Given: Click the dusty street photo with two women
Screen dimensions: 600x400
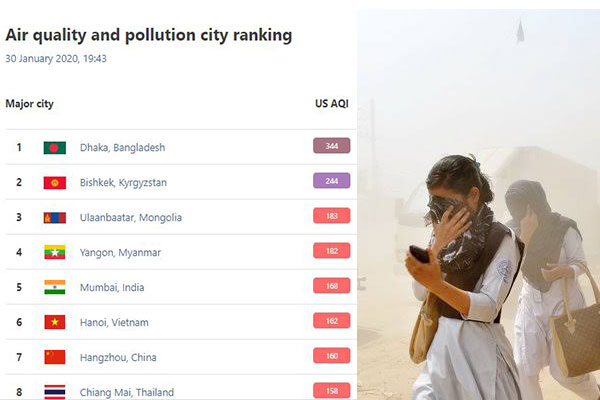Looking at the screenshot, I should [x=479, y=205].
